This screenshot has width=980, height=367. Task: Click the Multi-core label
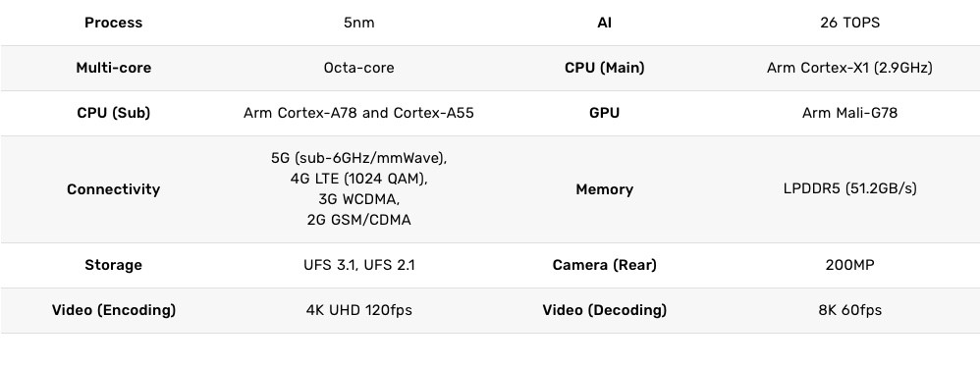coord(113,68)
